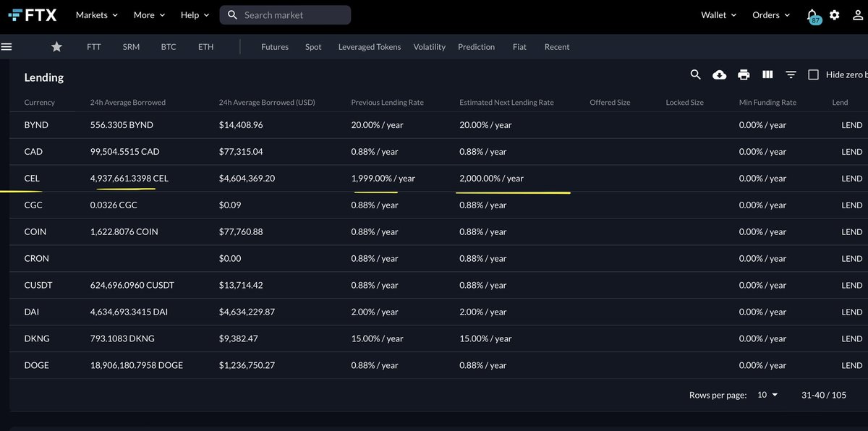This screenshot has width=868, height=431.
Task: Expand the Help dropdown
Action: [x=195, y=14]
